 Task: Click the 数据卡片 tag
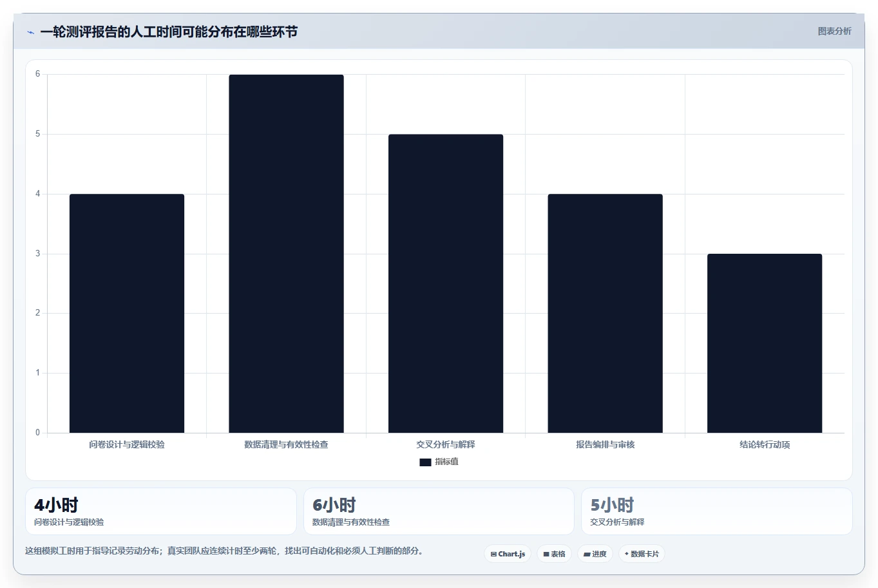click(x=642, y=554)
